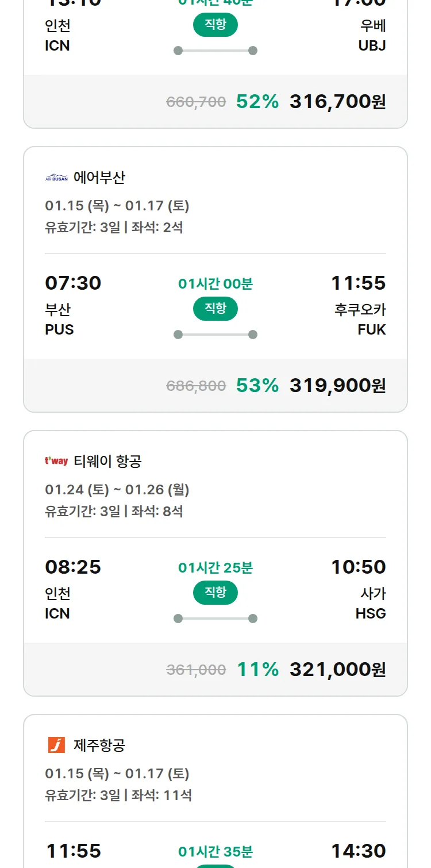Click route line under ICN-HSG flight

pos(215,619)
